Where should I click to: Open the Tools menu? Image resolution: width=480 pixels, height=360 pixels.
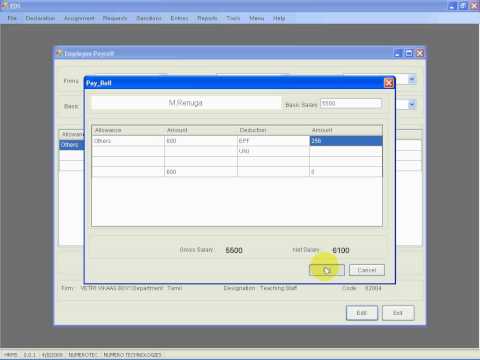click(233, 18)
